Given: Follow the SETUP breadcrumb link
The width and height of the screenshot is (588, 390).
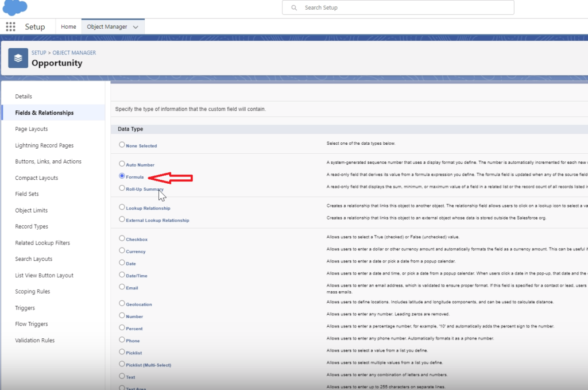Looking at the screenshot, I should pyautogui.click(x=38, y=52).
